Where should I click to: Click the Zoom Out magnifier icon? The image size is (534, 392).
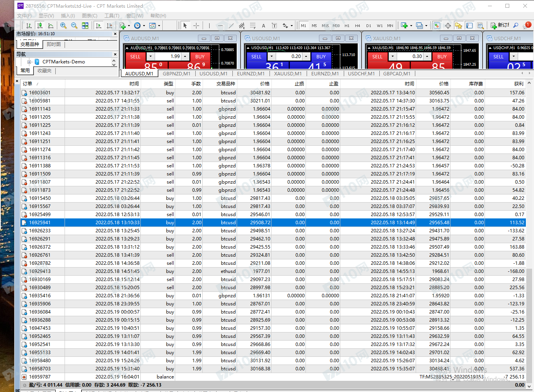point(74,26)
